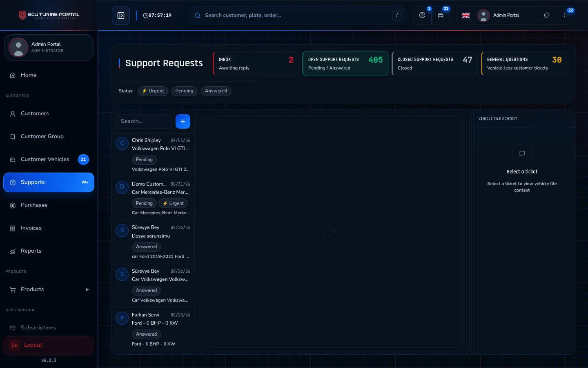Click the chat bubble icon in vehicle context

pyautogui.click(x=522, y=153)
